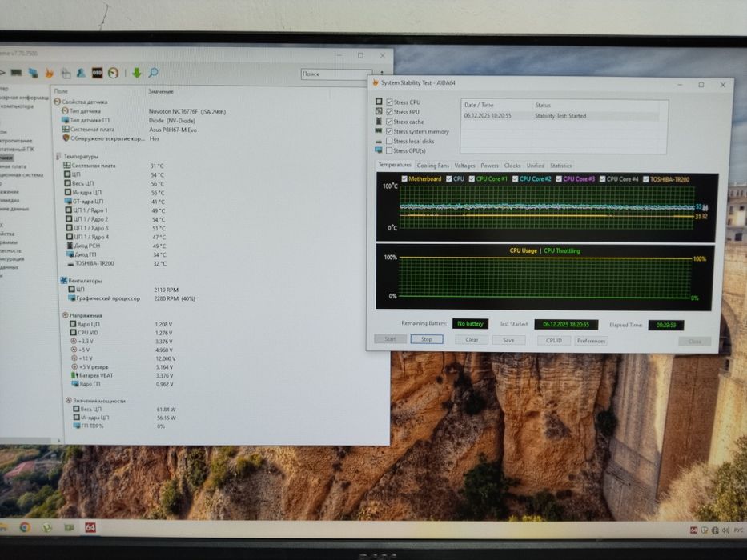Enable Stress local disks checkbox

point(389,141)
